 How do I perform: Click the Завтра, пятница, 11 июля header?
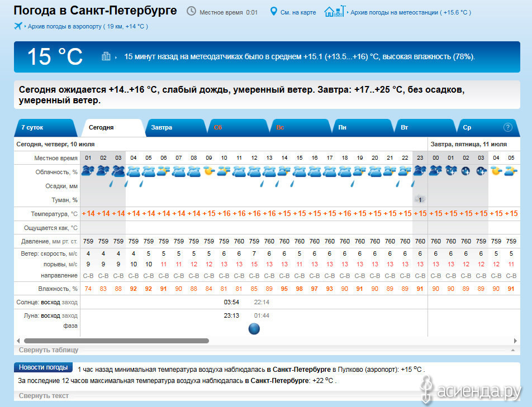point(468,145)
